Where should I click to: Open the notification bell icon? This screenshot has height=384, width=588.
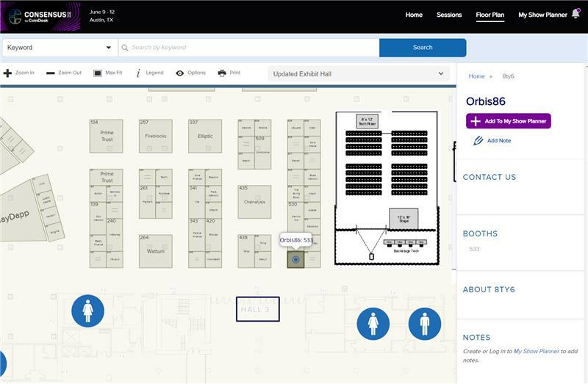[x=576, y=14]
